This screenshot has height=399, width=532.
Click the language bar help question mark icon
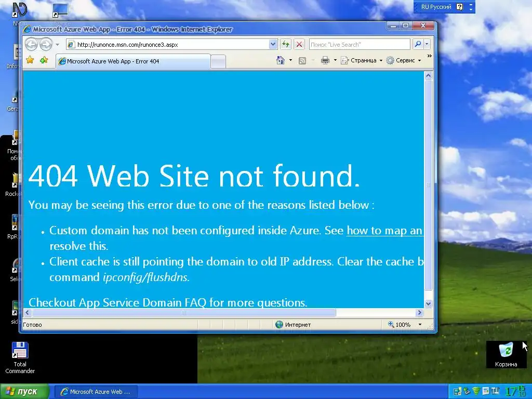(x=459, y=7)
